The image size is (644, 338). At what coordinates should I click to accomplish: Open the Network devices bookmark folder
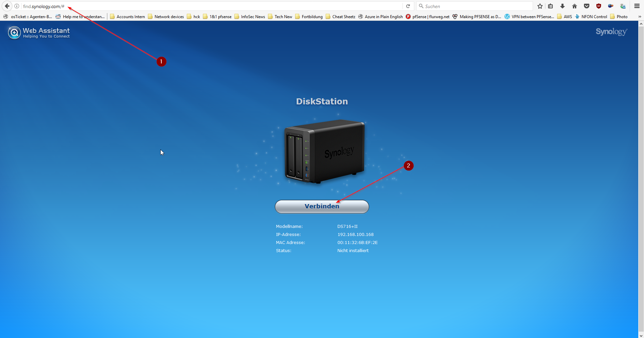tap(166, 16)
